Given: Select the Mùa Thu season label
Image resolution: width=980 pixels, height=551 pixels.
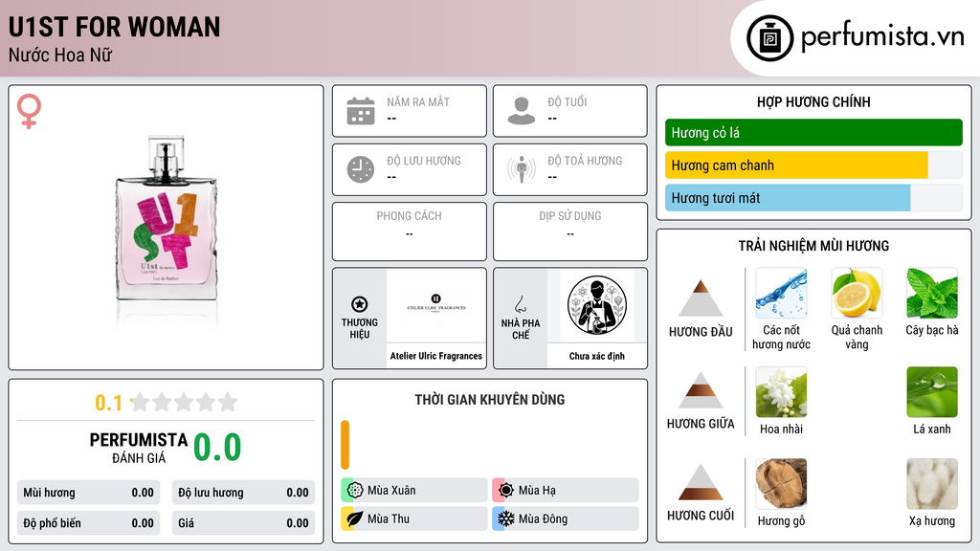Looking at the screenshot, I should point(389,518).
